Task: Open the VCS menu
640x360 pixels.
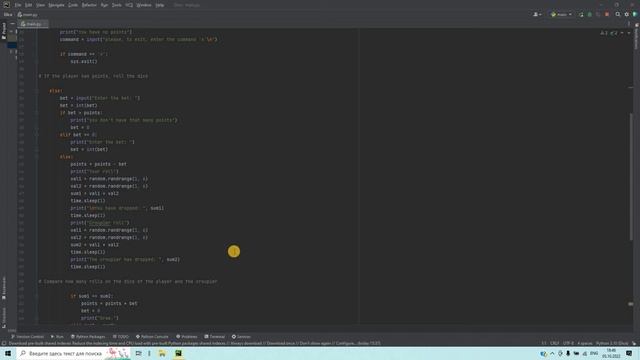Action: 129,5
